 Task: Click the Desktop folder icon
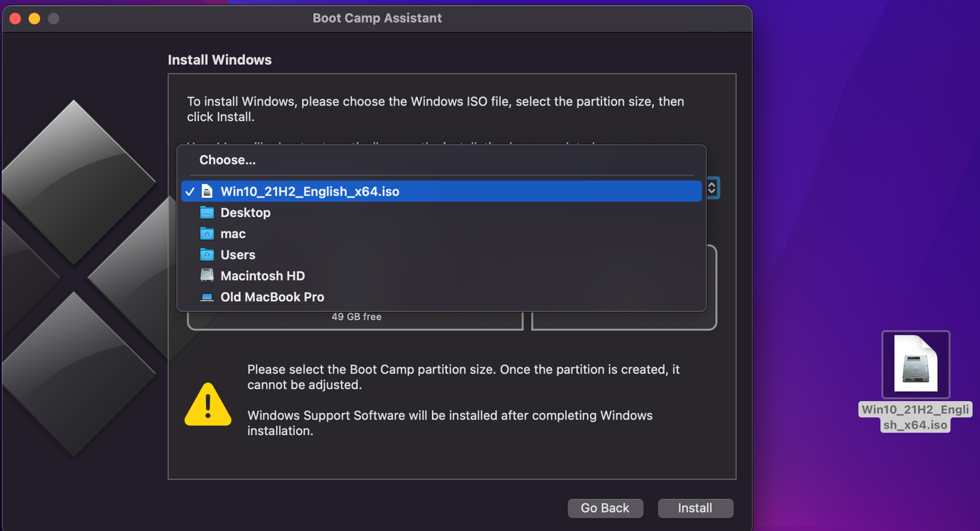pos(207,213)
